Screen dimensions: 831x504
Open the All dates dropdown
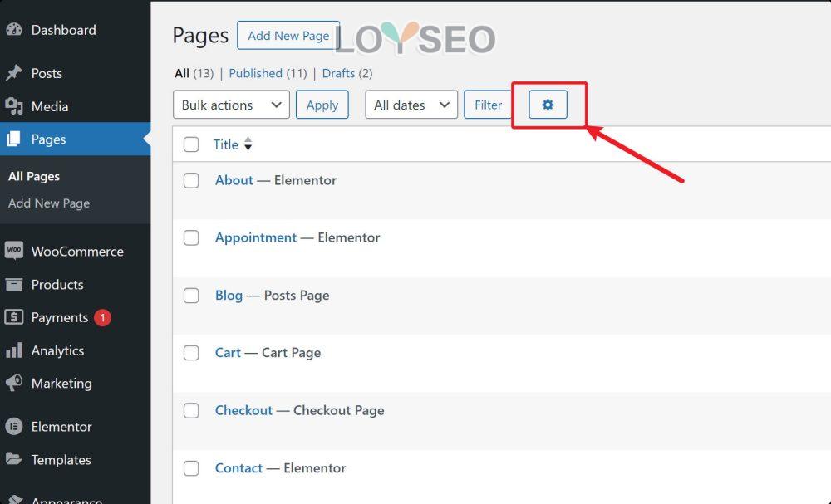click(x=411, y=105)
